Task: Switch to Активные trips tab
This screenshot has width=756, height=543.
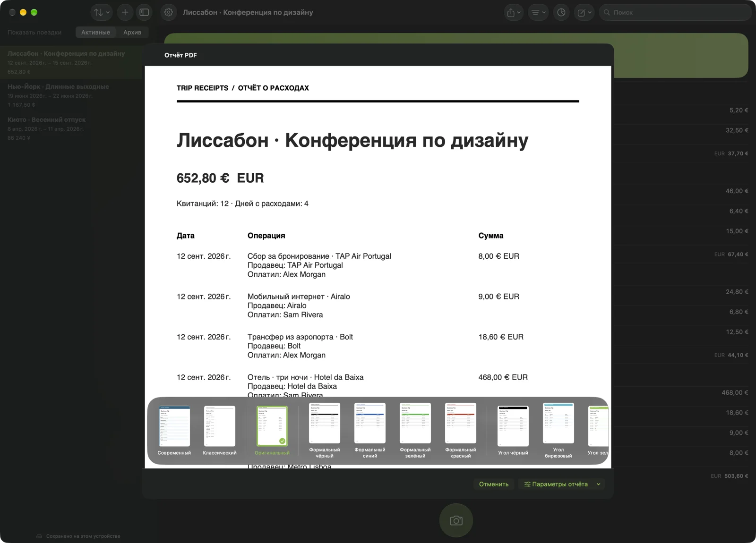Action: 95,32
